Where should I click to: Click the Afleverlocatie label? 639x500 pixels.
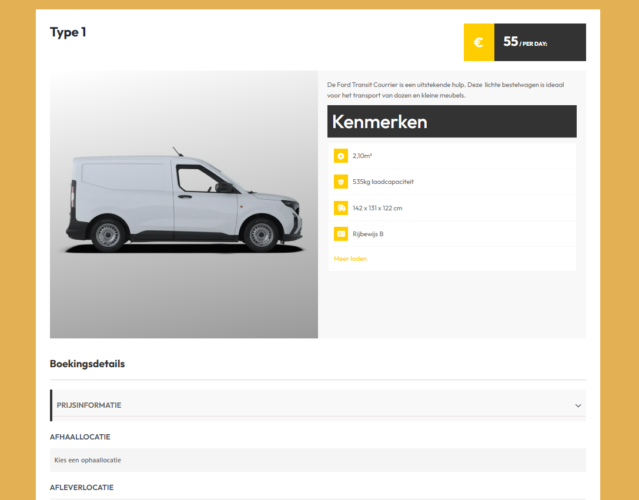[82, 488]
